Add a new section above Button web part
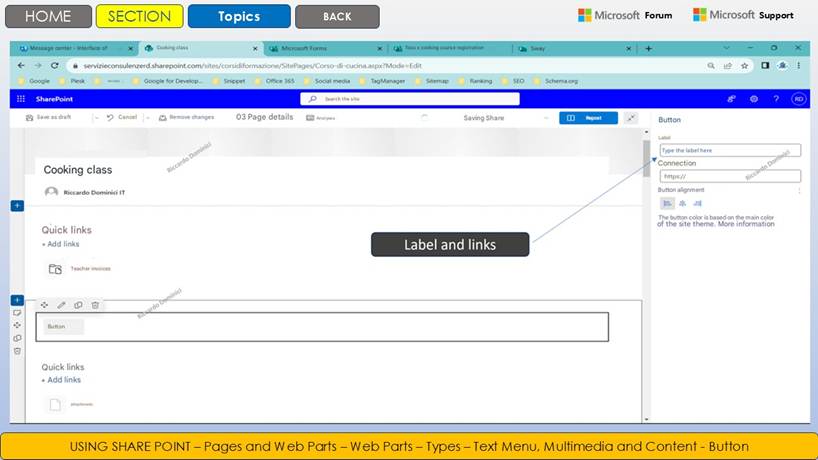Viewport: 818px width, 460px height. (17, 300)
